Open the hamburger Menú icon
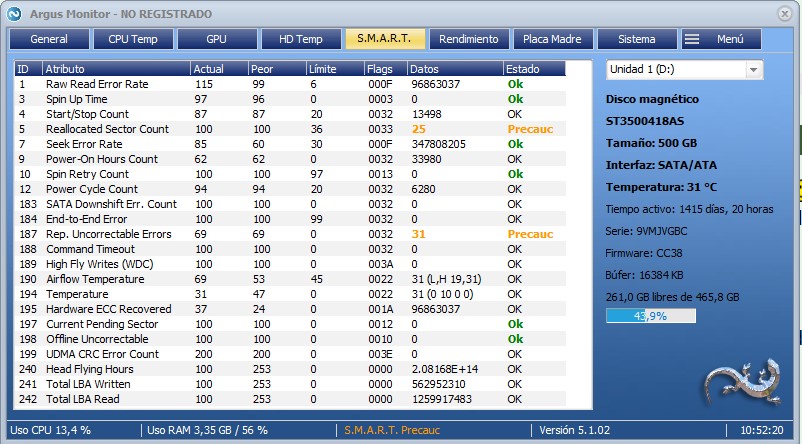 tap(692, 39)
